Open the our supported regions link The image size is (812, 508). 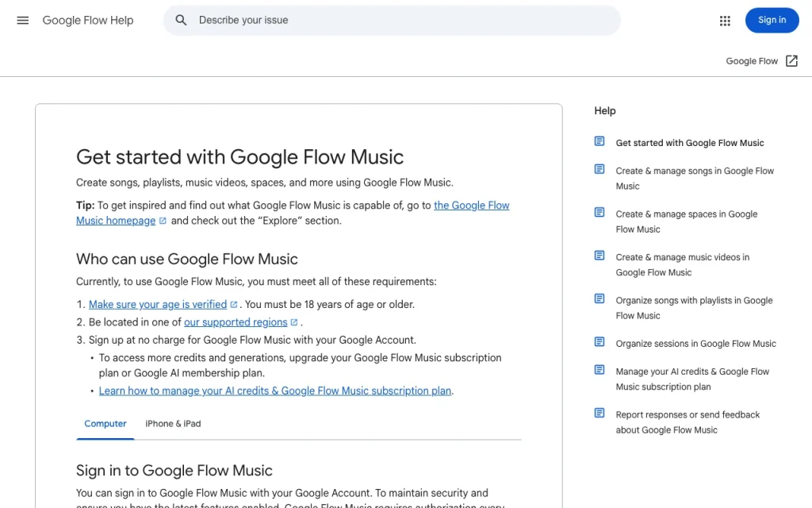(x=236, y=322)
